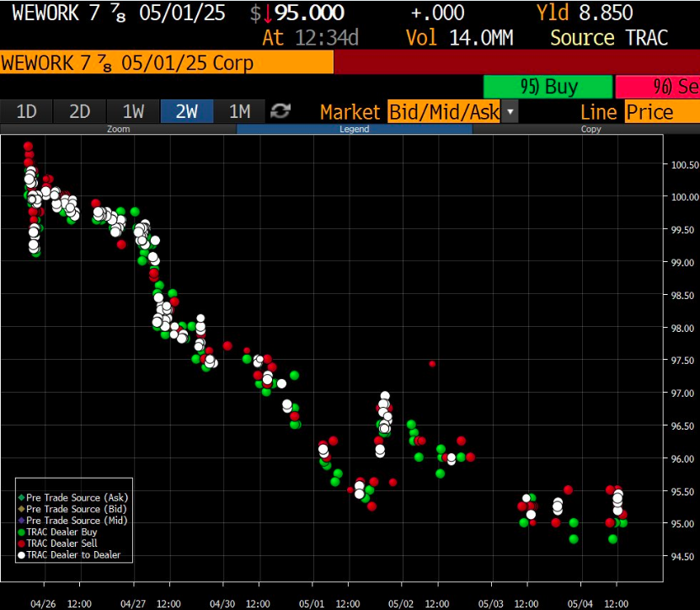Viewport: 700px width, 610px height.
Task: Toggle Pre Trade Source (Mid) legend entry
Action: click(x=72, y=520)
